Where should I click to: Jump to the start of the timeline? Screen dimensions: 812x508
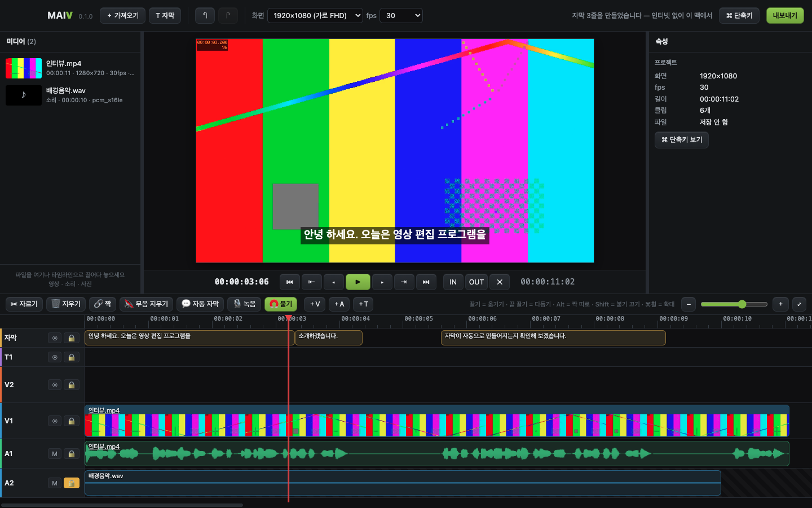click(290, 282)
